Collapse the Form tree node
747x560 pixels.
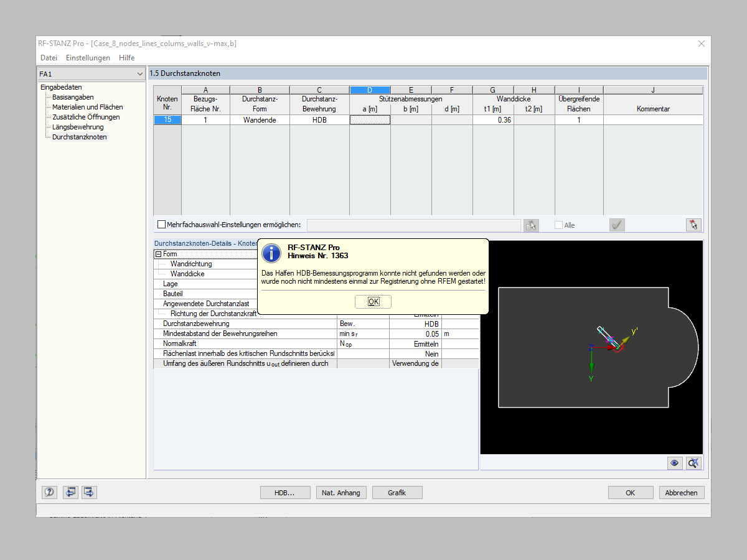pyautogui.click(x=158, y=254)
